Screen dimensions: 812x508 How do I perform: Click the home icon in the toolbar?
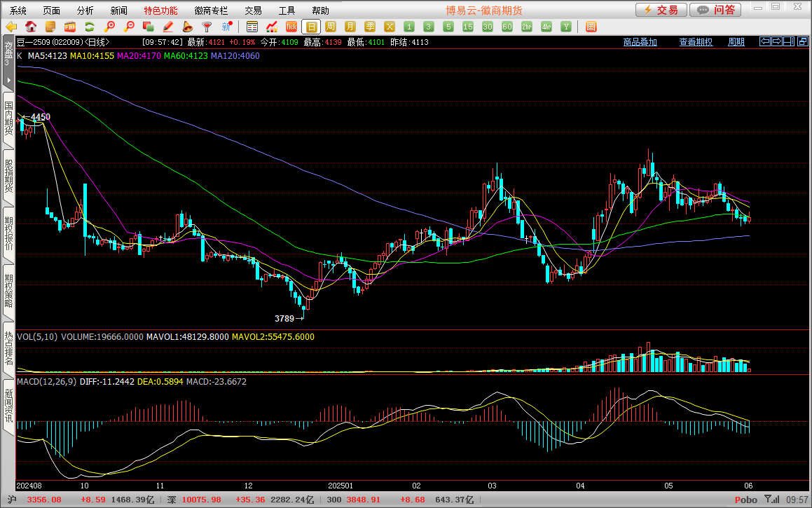tap(30, 27)
